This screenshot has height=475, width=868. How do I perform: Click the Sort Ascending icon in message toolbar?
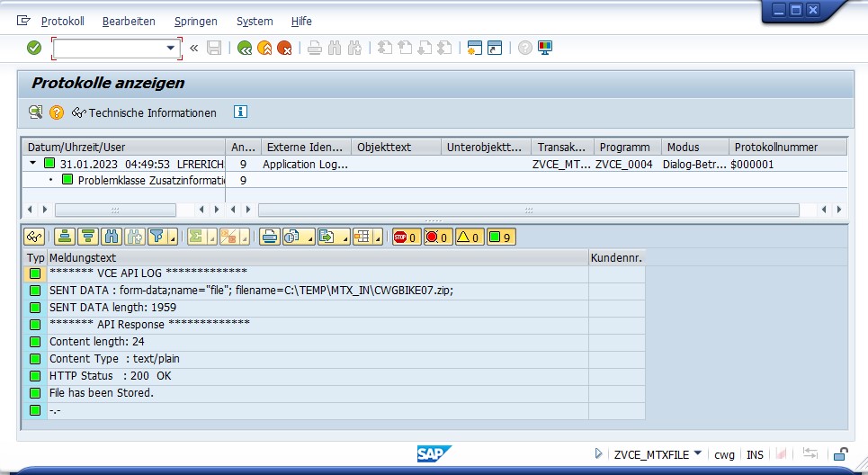tap(64, 237)
